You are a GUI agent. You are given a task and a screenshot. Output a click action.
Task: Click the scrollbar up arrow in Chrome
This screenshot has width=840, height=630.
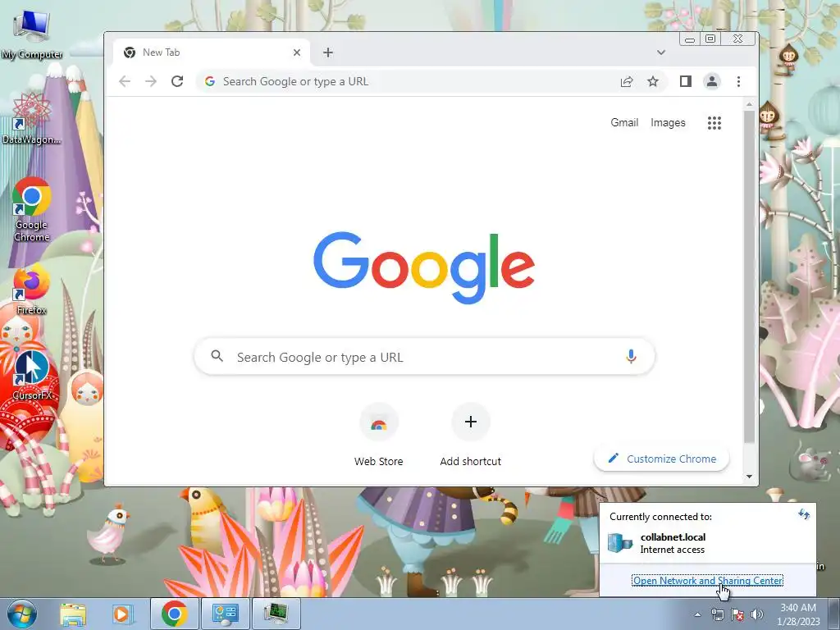749,104
